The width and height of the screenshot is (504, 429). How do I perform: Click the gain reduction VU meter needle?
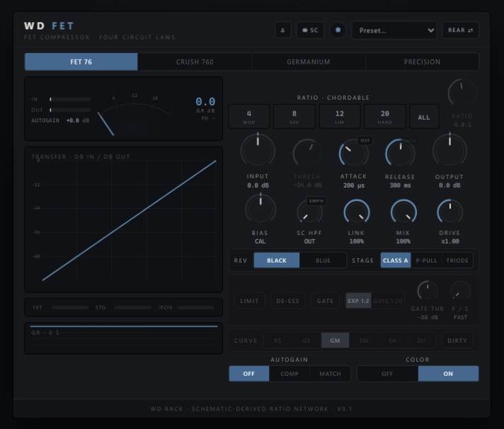(x=105, y=124)
